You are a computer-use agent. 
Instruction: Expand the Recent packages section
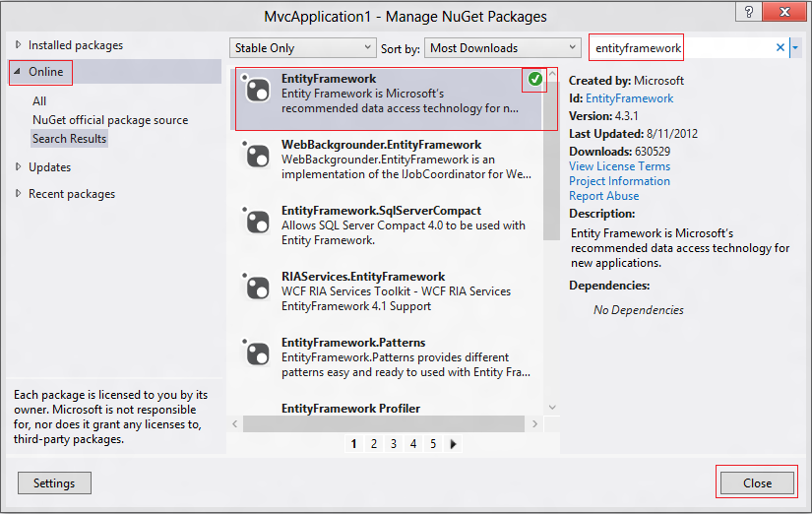point(17,194)
